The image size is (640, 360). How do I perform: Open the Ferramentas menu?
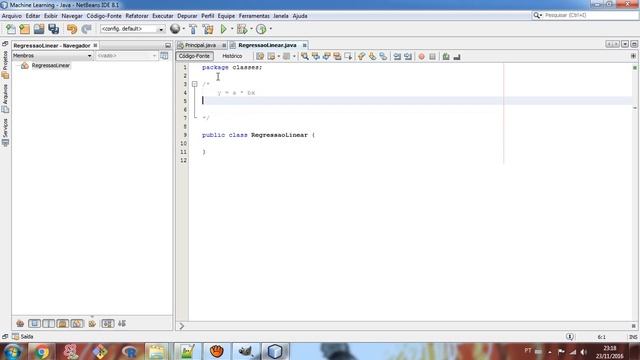[254, 16]
